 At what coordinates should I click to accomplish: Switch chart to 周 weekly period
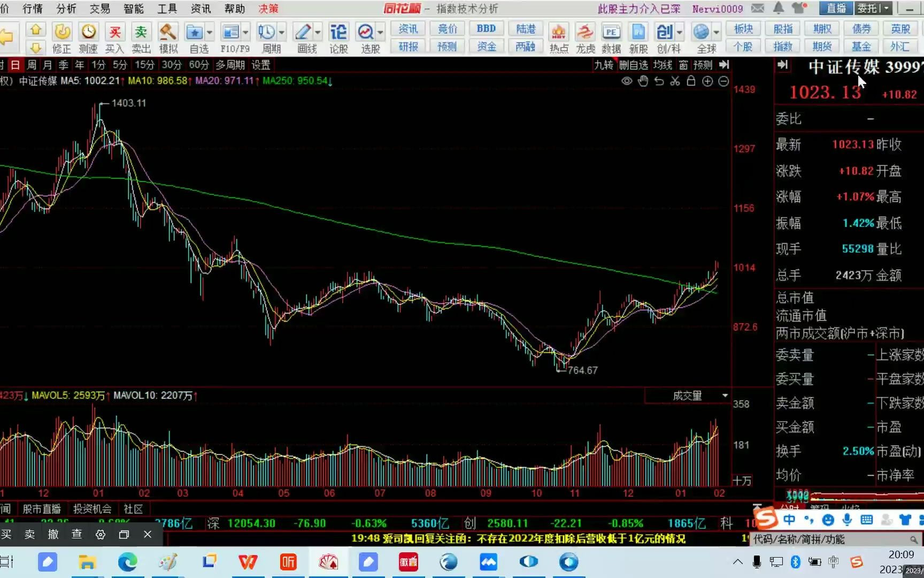click(x=32, y=65)
